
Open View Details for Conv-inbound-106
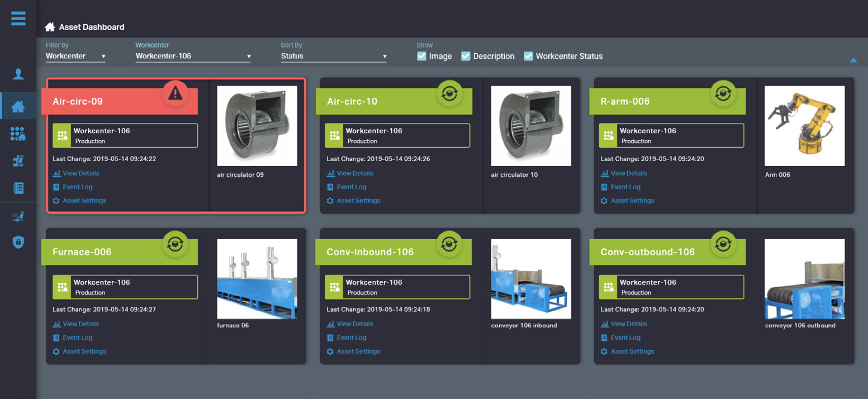pos(350,324)
